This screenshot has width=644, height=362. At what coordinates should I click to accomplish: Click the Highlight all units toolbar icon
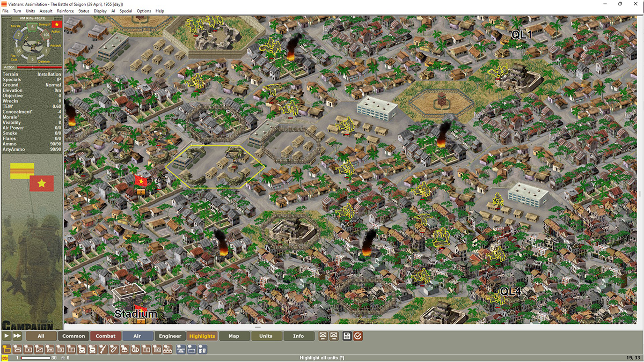coord(6,349)
